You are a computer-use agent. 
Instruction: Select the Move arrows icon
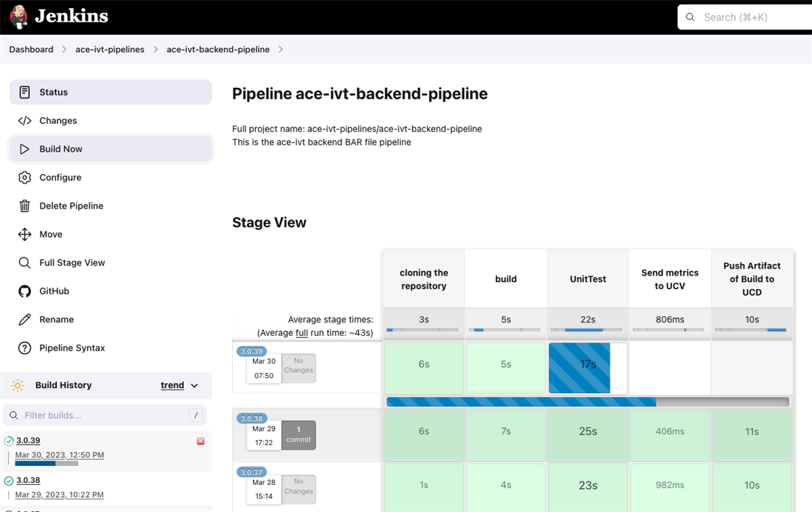(24, 234)
